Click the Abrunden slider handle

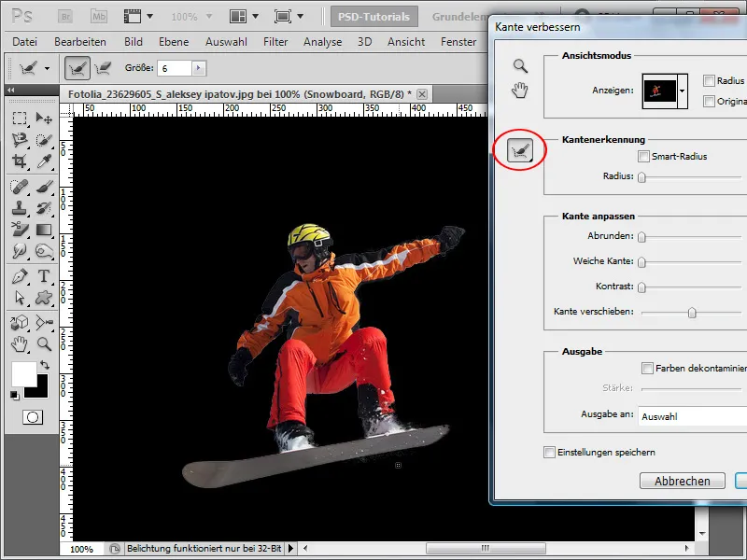click(x=641, y=237)
